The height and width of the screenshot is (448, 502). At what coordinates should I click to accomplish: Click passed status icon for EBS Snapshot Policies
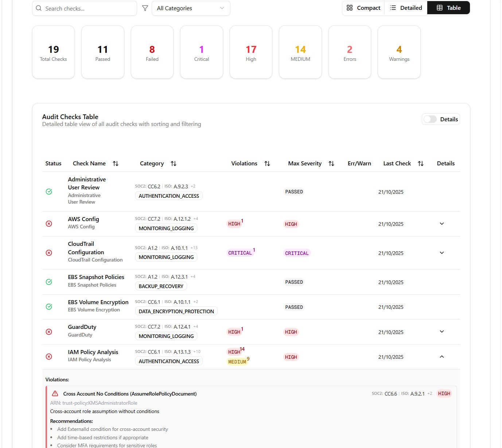49,282
